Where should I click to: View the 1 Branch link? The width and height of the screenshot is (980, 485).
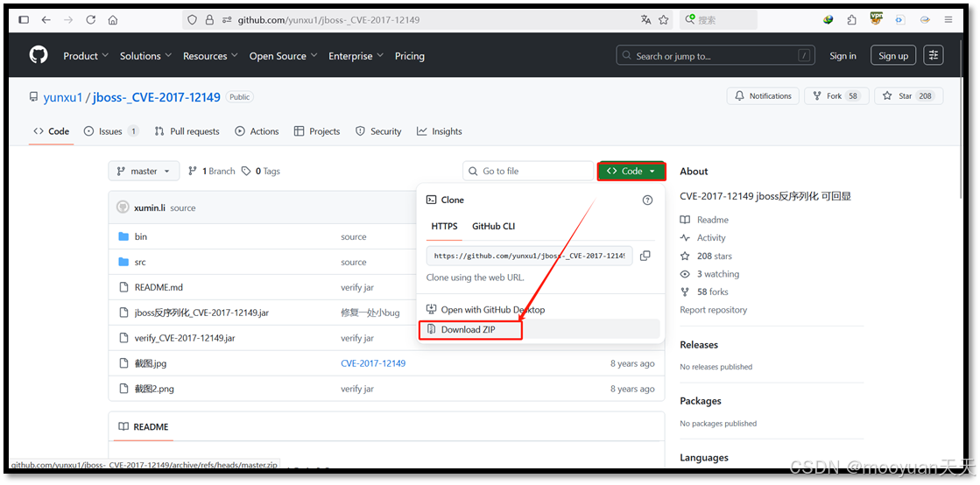[212, 172]
